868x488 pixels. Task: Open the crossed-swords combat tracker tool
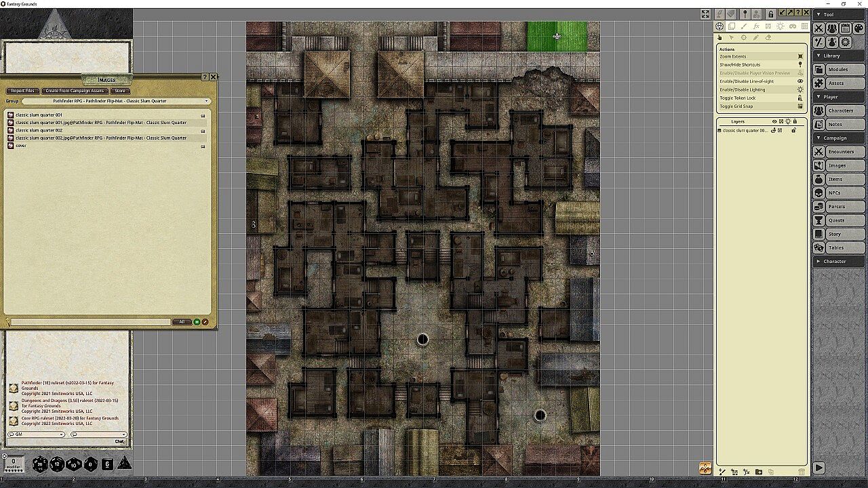point(819,28)
